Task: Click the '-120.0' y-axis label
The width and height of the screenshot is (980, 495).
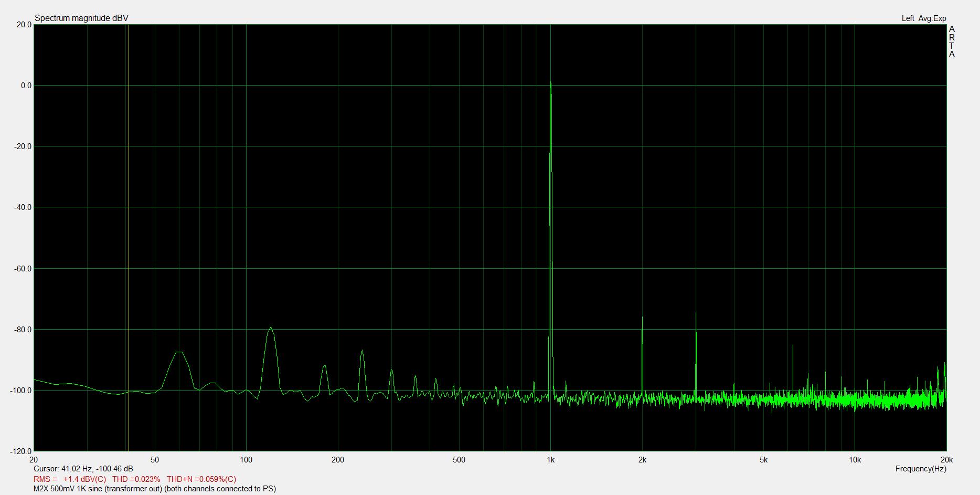Action: (x=21, y=451)
